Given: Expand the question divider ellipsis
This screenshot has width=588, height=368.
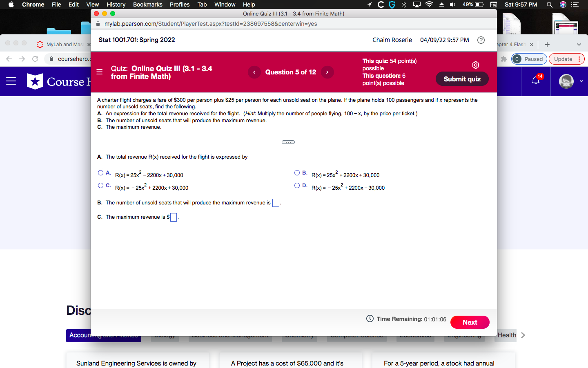Looking at the screenshot, I should click(x=288, y=142).
